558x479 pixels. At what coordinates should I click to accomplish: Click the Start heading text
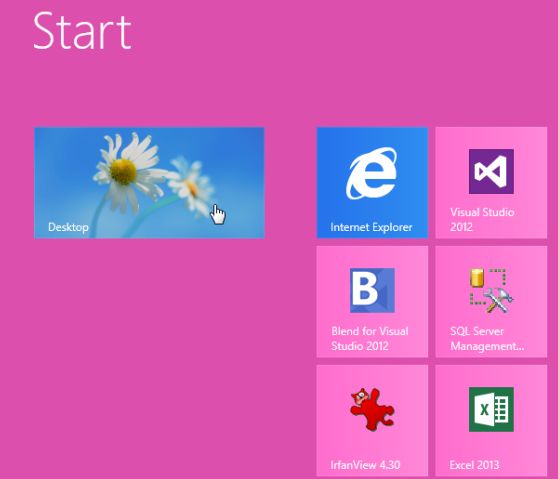coord(82,31)
